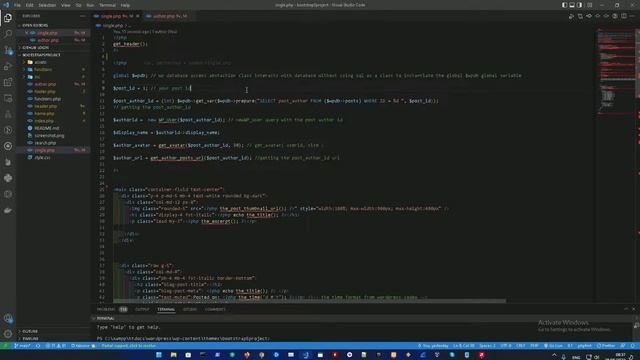This screenshot has width=640, height=360.
Task: Open Source Control view in activity bar
Action: point(8,50)
